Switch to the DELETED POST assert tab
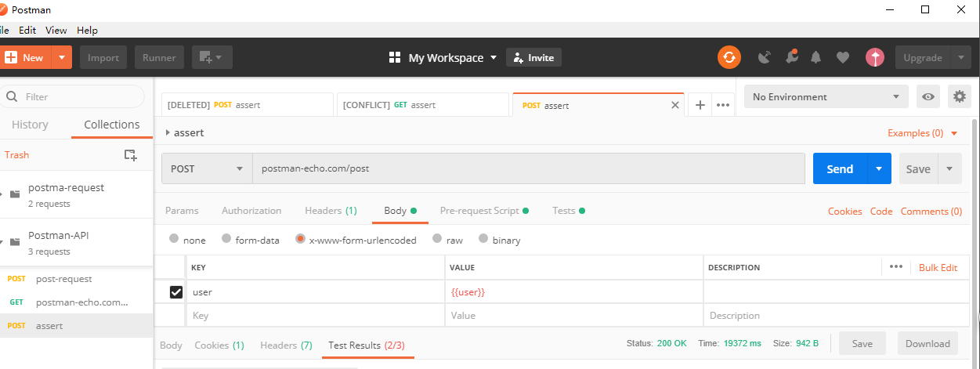Image resolution: width=980 pixels, height=369 pixels. (246, 105)
